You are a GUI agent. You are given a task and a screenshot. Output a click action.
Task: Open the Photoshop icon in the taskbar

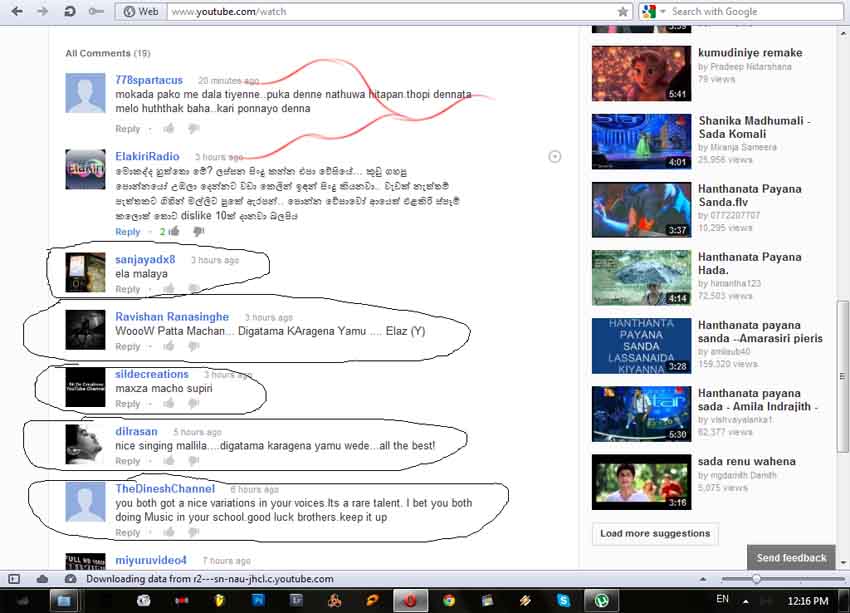tap(258, 600)
